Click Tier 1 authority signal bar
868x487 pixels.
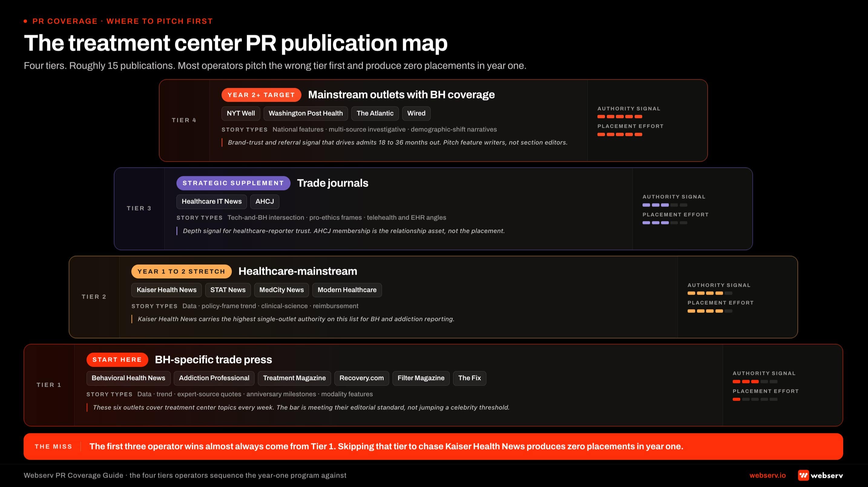point(755,381)
